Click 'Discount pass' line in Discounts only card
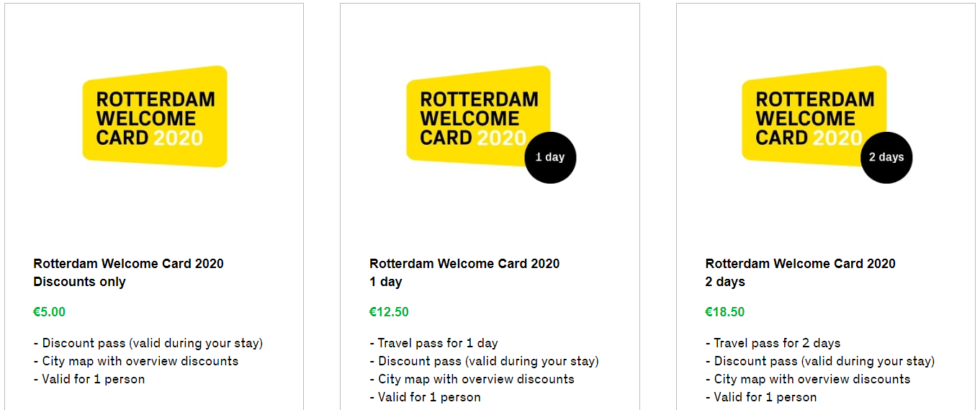The width and height of the screenshot is (980, 410). (x=148, y=343)
